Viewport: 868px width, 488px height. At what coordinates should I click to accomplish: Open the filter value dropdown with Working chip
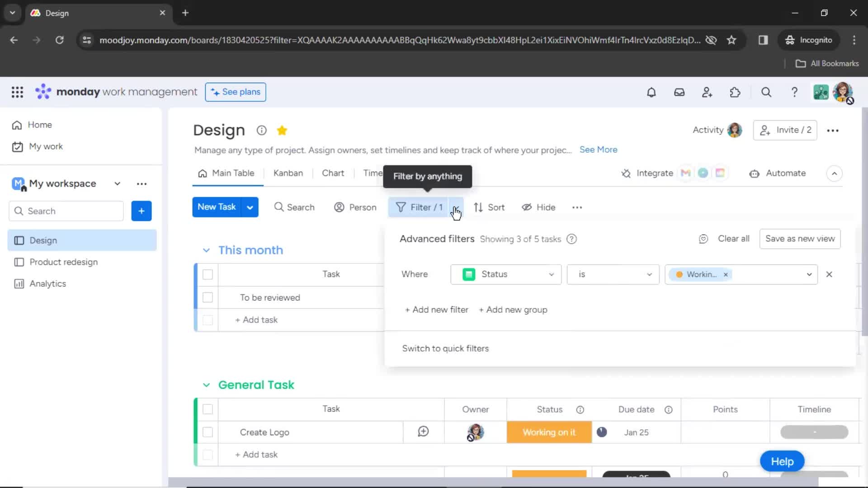[809, 274]
